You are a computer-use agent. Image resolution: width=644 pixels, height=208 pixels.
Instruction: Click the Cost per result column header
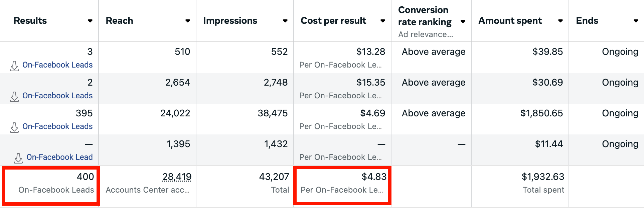coord(333,21)
